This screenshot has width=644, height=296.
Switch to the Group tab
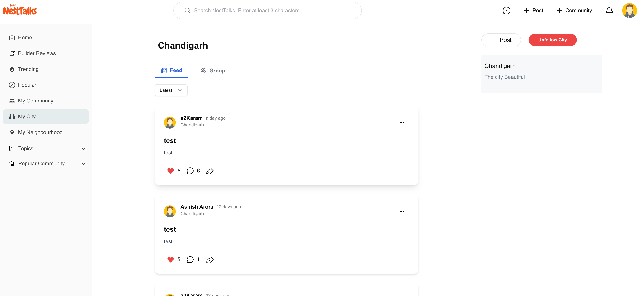213,71
